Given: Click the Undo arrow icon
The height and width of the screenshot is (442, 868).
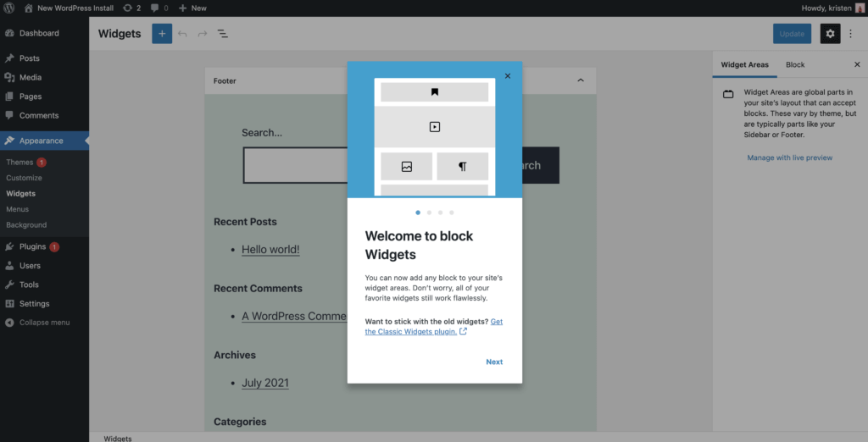Looking at the screenshot, I should tap(182, 34).
